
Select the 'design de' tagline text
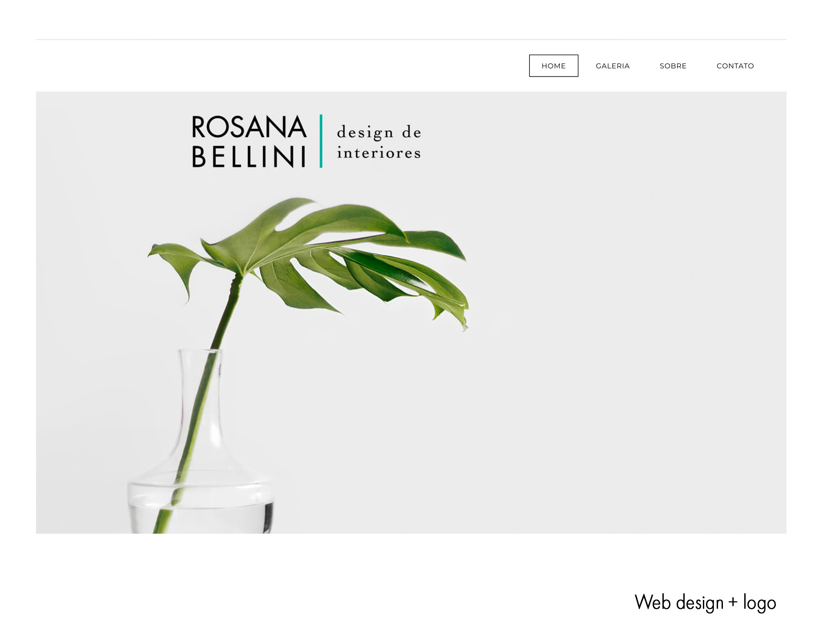pos(379,133)
